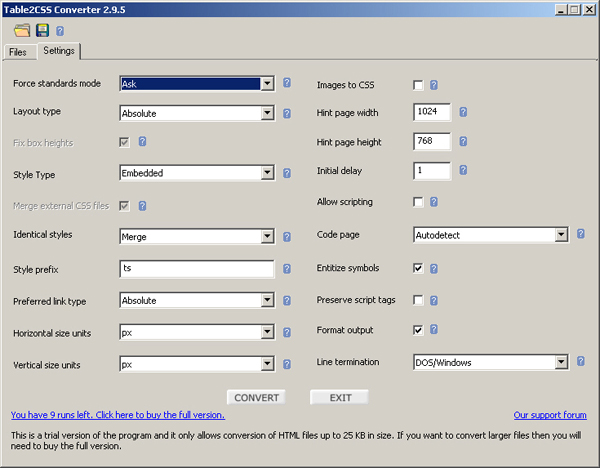This screenshot has height=468, width=600.
Task: Enable the Images to CSS checkbox
Action: coord(418,85)
